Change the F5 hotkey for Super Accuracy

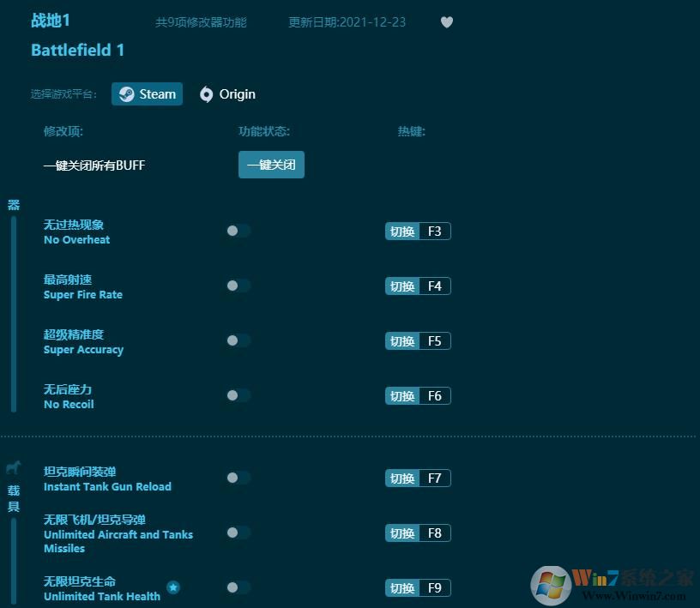[x=418, y=341]
